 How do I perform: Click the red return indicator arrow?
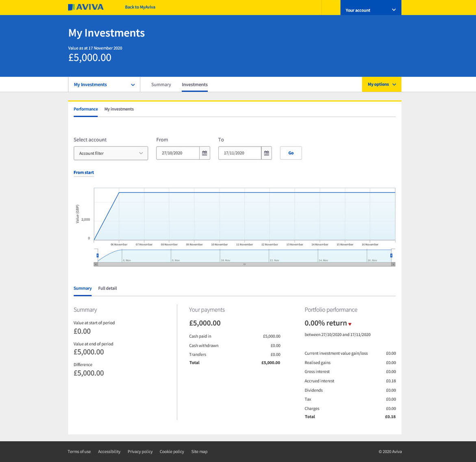pyautogui.click(x=350, y=324)
